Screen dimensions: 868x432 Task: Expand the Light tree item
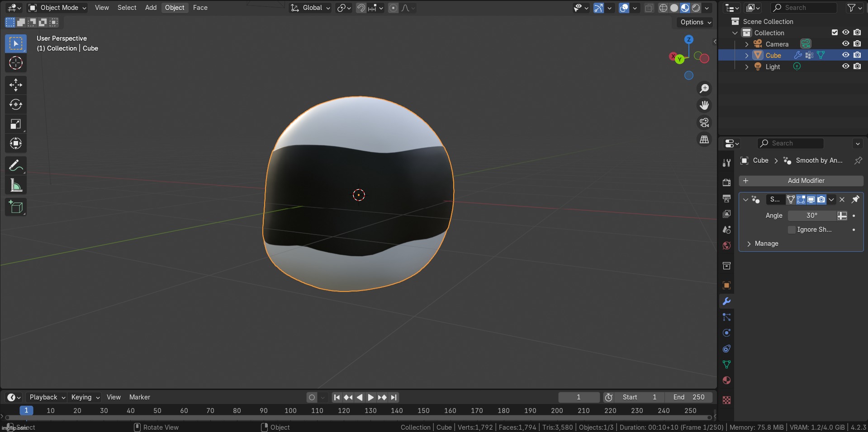pyautogui.click(x=747, y=66)
